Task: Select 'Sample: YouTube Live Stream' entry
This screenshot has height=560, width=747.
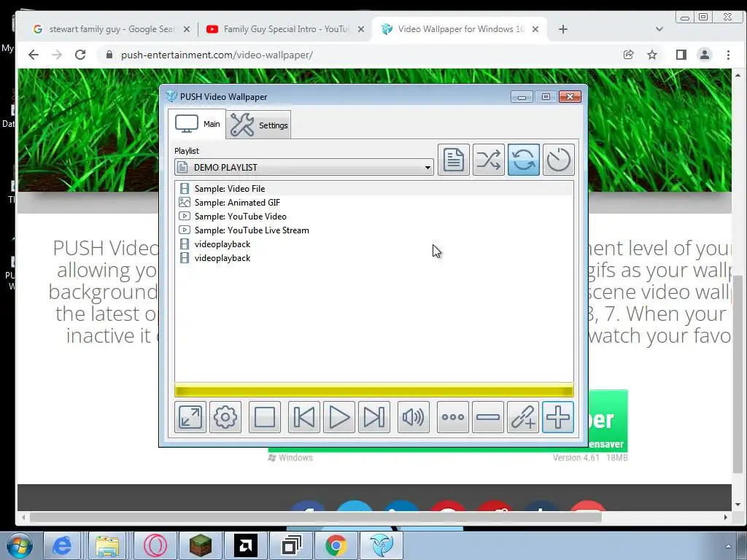Action: click(374, 230)
